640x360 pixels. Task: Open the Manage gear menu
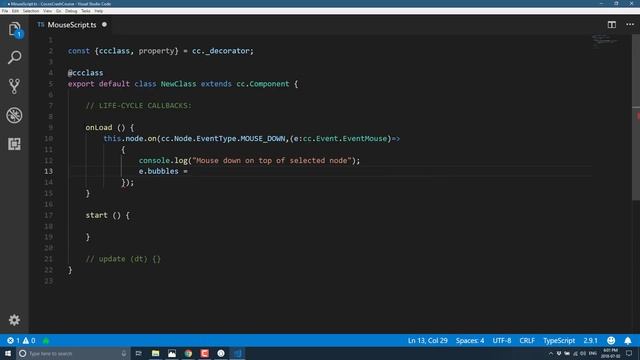click(x=14, y=320)
